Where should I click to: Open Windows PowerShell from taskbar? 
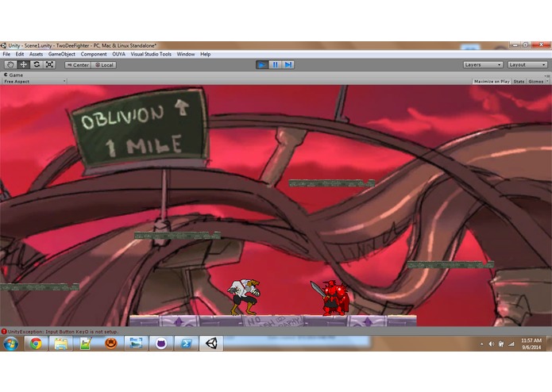coord(186,344)
